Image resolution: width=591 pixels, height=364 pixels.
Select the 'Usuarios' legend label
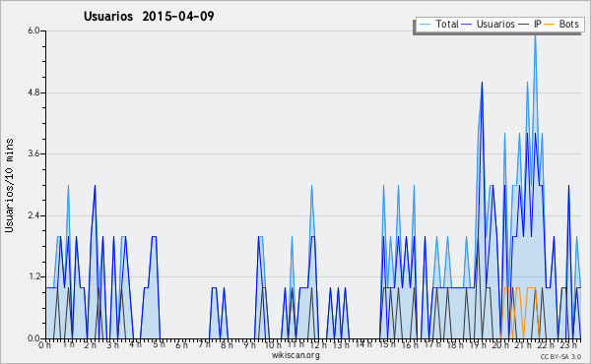coord(495,24)
